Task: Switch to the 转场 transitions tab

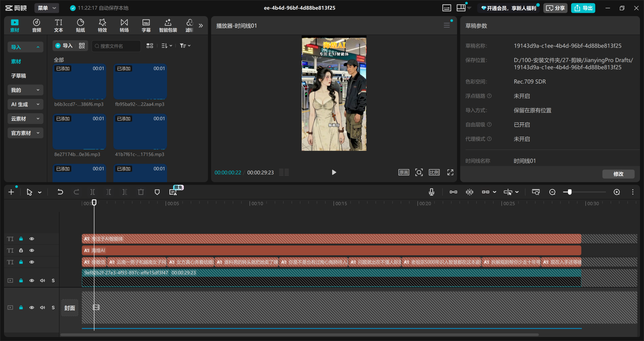Action: pos(124,25)
